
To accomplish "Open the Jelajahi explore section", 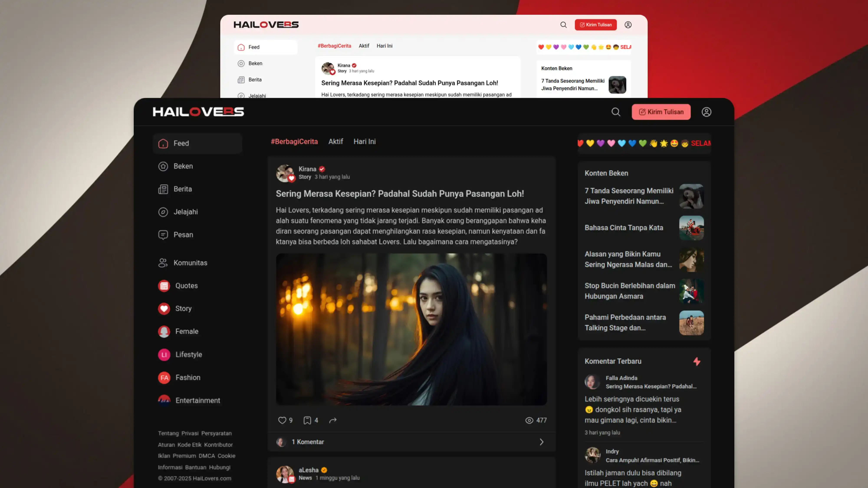I will click(x=186, y=212).
